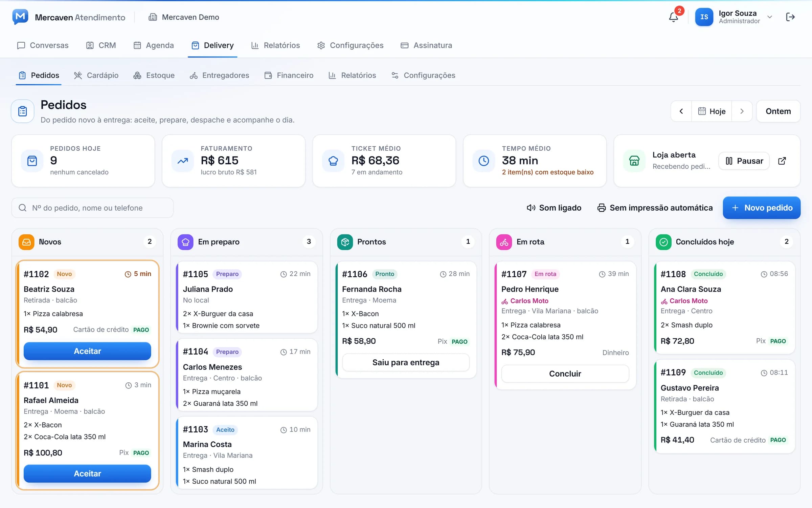The height and width of the screenshot is (508, 812).
Task: Open the notifications bell
Action: [x=673, y=17]
